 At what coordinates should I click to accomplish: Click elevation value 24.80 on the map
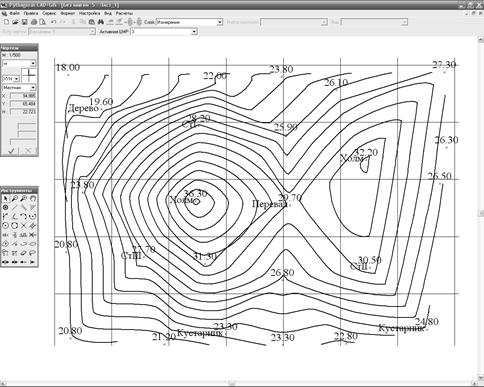pos(427,322)
